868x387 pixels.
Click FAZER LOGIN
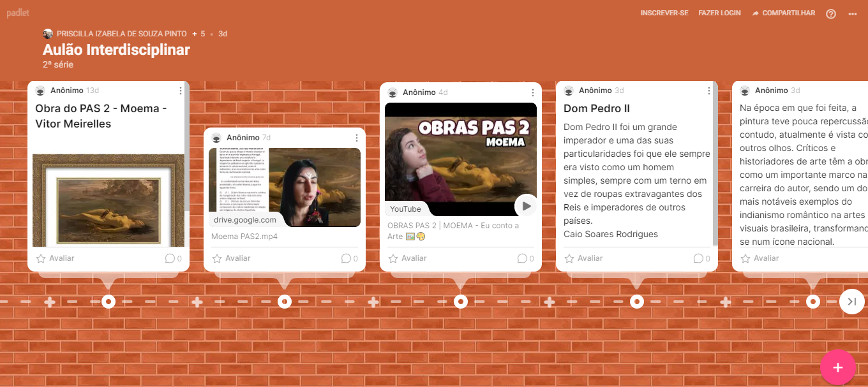(x=720, y=13)
